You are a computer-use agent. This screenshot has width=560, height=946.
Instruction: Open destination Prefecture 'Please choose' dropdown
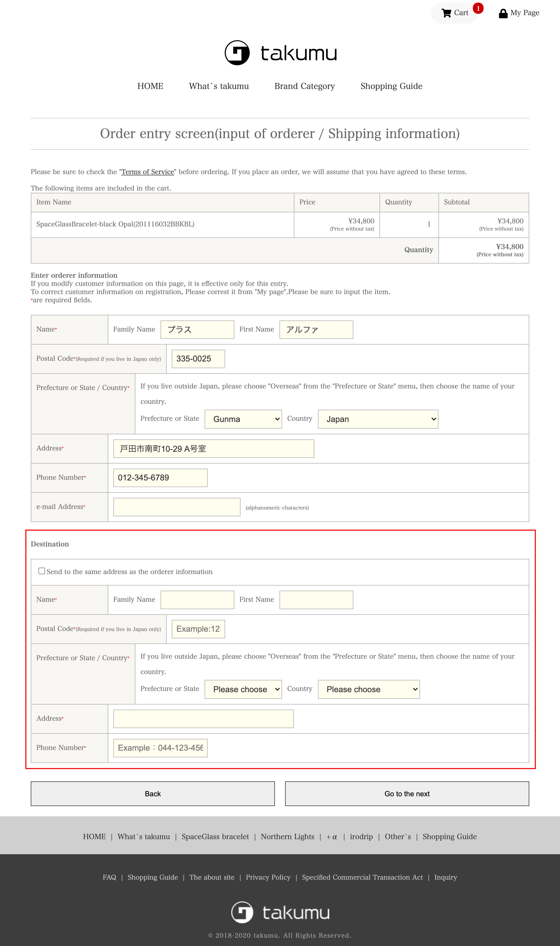click(243, 689)
